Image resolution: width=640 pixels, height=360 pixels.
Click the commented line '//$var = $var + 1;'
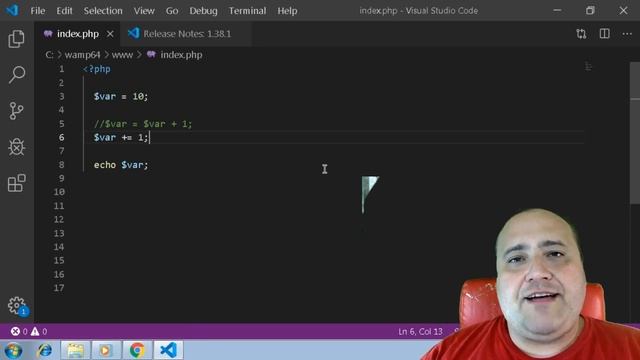click(x=143, y=124)
